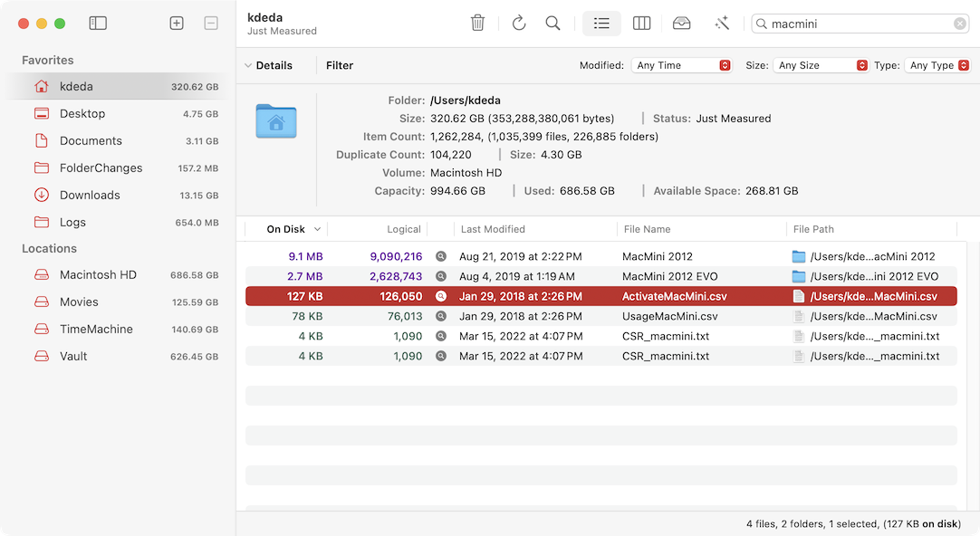Click the clock icon on MacMini 2012 row

click(441, 256)
